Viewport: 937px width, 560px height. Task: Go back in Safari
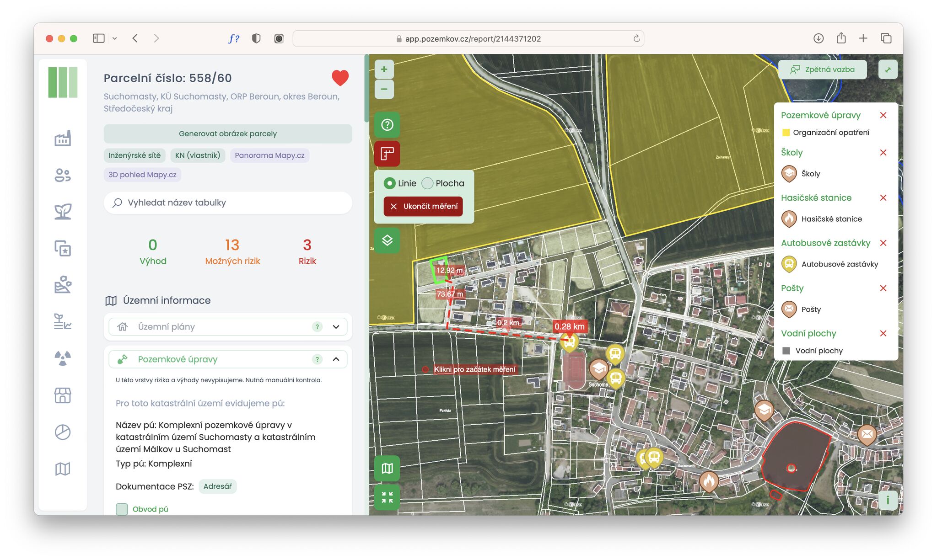tap(135, 38)
